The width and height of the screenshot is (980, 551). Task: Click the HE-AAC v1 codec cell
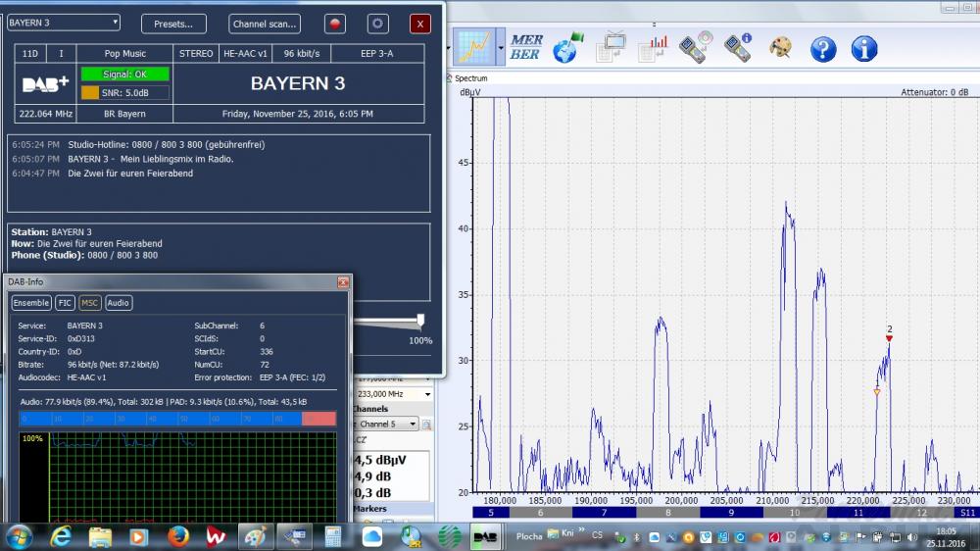[x=245, y=54]
